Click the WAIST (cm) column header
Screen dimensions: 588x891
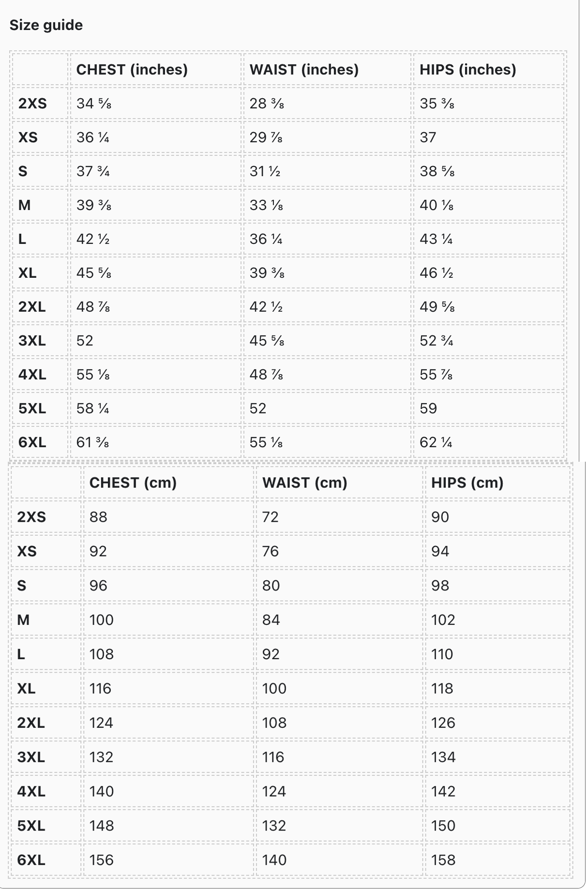(304, 483)
